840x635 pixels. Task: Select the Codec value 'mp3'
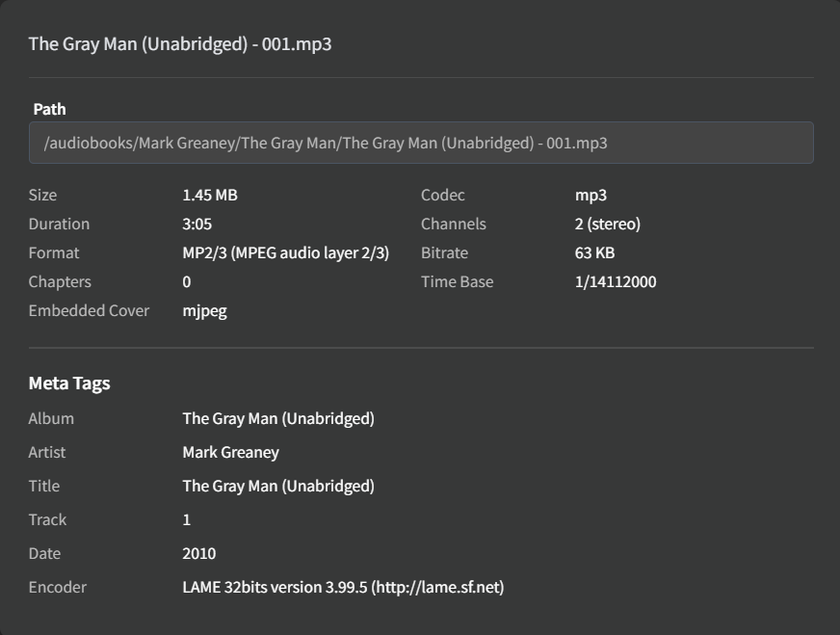[x=591, y=196]
